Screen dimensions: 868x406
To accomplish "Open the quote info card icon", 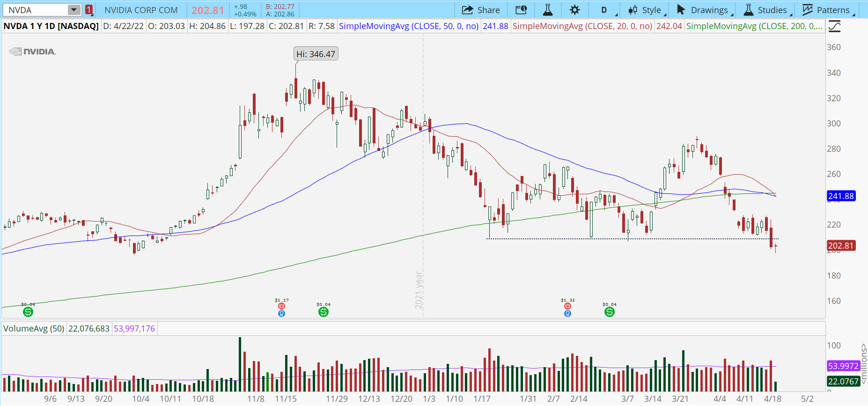I will pyautogui.click(x=521, y=10).
